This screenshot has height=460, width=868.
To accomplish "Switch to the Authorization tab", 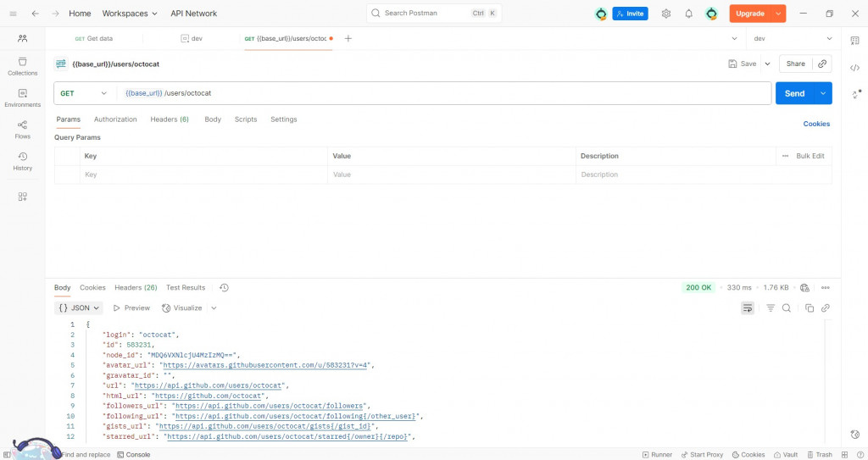I will coord(115,119).
